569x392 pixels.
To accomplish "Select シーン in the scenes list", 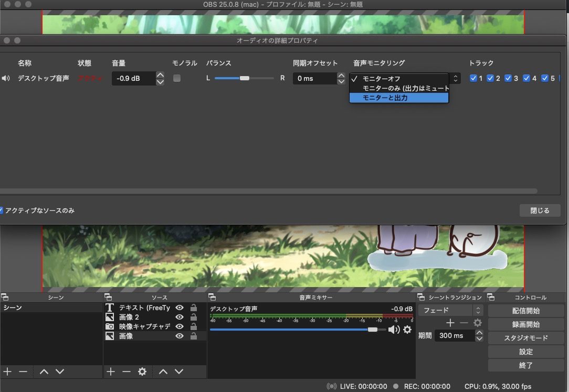I will (51, 308).
